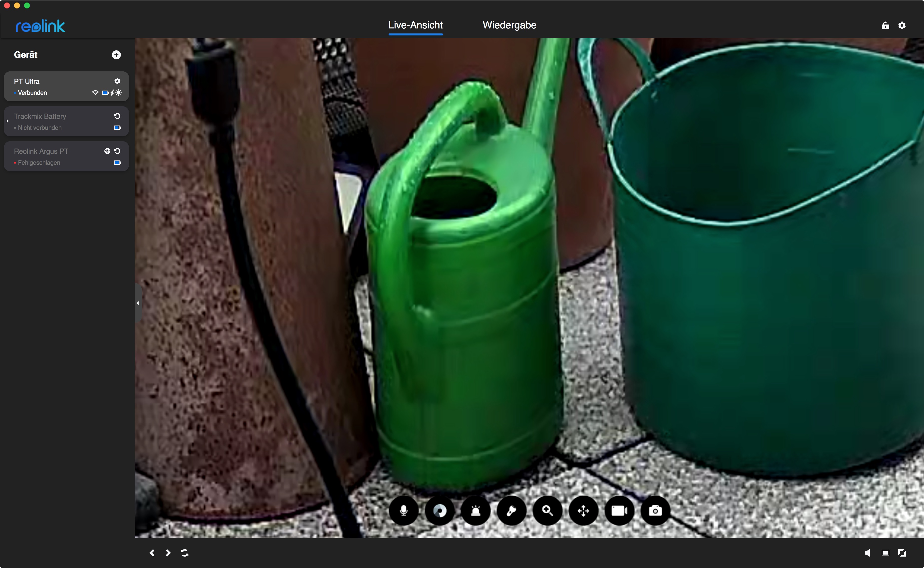Go to the next camera page
The image size is (924, 568).
(168, 553)
